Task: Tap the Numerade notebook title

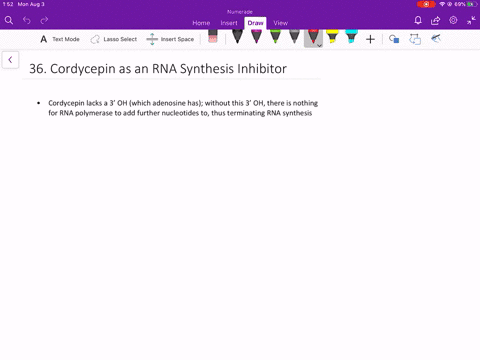Action: point(240,12)
